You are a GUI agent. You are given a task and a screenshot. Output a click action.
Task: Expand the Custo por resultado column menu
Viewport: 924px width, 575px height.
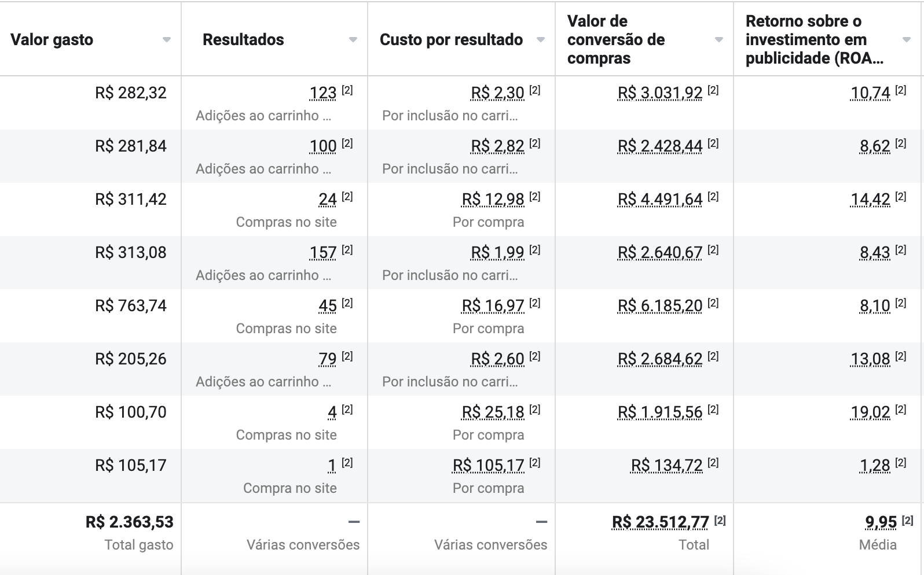point(541,40)
